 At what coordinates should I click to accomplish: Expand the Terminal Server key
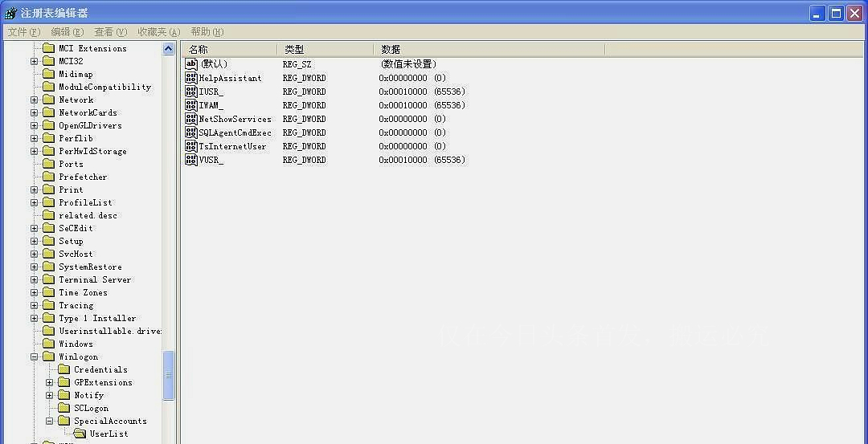tap(35, 279)
